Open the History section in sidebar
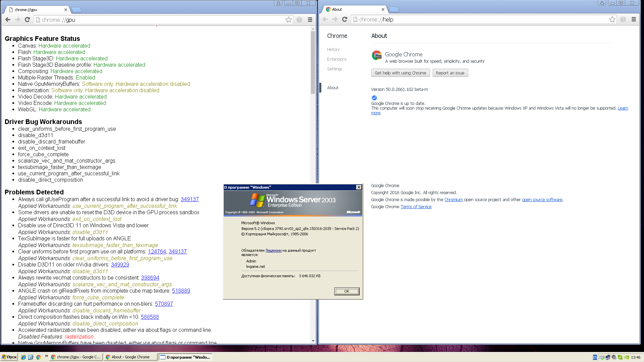This screenshot has height=362, width=644. click(x=333, y=50)
